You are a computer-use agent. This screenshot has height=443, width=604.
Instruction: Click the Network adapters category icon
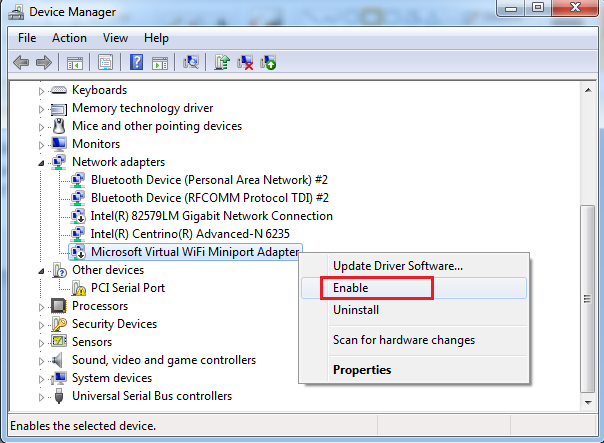[x=59, y=162]
